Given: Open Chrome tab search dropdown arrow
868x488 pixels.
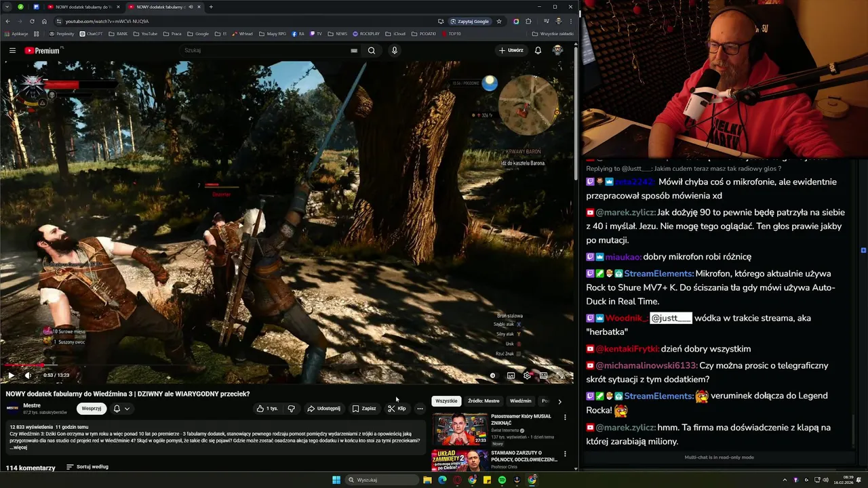Looking at the screenshot, I should coord(7,7).
